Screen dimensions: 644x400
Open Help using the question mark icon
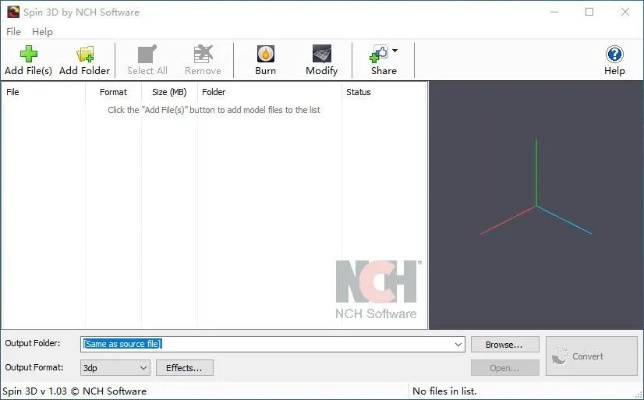[x=614, y=55]
